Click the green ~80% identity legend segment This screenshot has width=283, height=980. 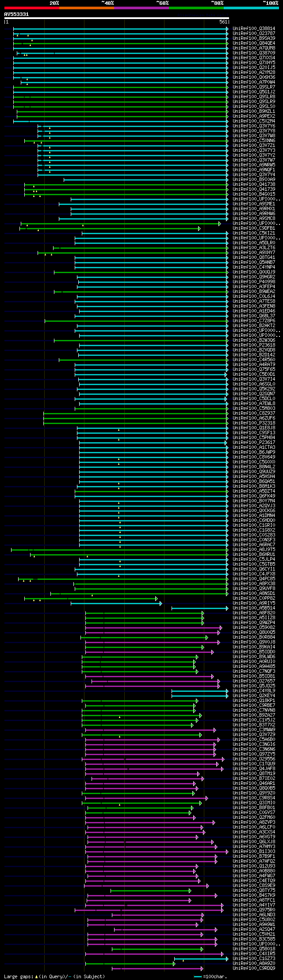coord(196,8)
